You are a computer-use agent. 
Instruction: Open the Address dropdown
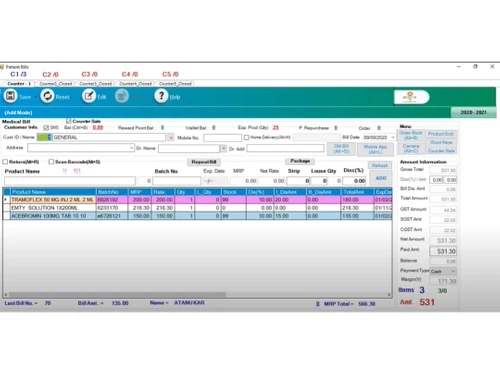point(131,148)
